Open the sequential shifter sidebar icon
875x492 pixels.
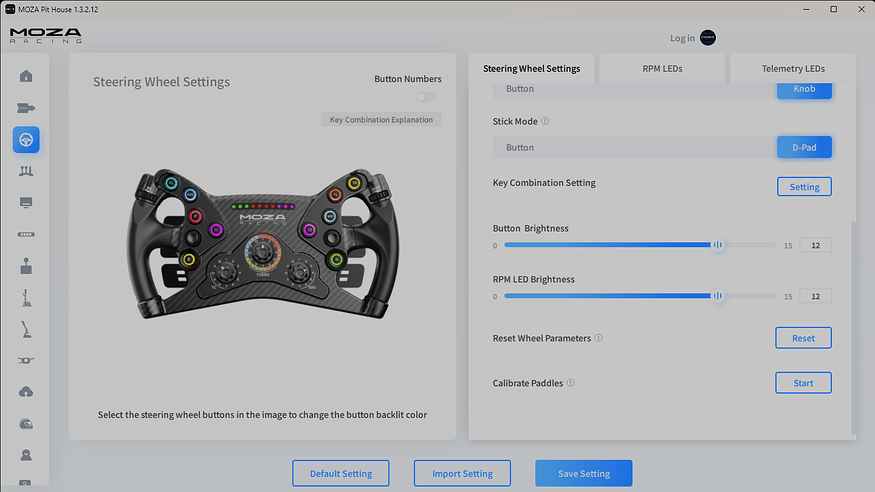(x=26, y=298)
